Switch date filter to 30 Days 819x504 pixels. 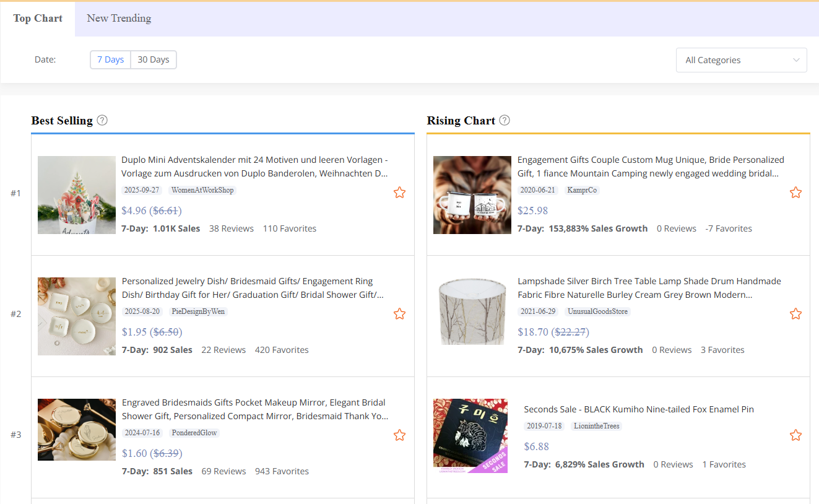(153, 59)
